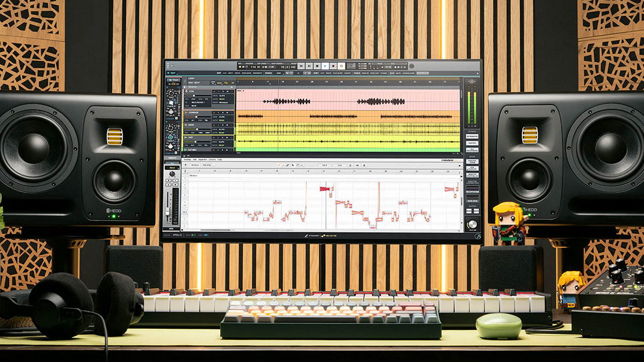Arm recording with the transport Record button
Image resolution: width=644 pixels, height=362 pixels.
333,66
